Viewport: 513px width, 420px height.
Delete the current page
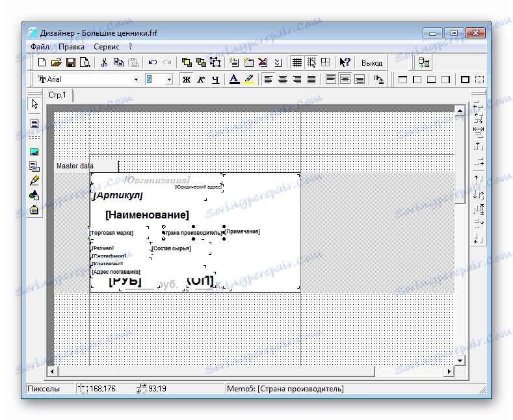click(x=263, y=62)
